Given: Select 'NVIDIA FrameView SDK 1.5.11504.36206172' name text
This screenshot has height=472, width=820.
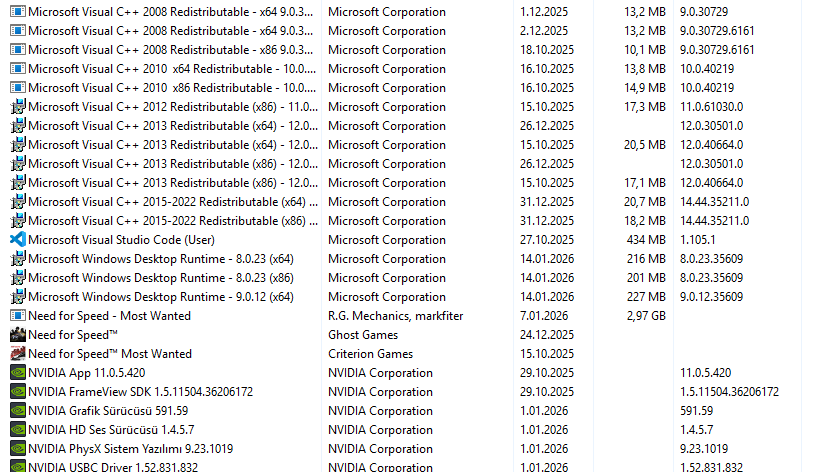Looking at the screenshot, I should pos(141,392).
